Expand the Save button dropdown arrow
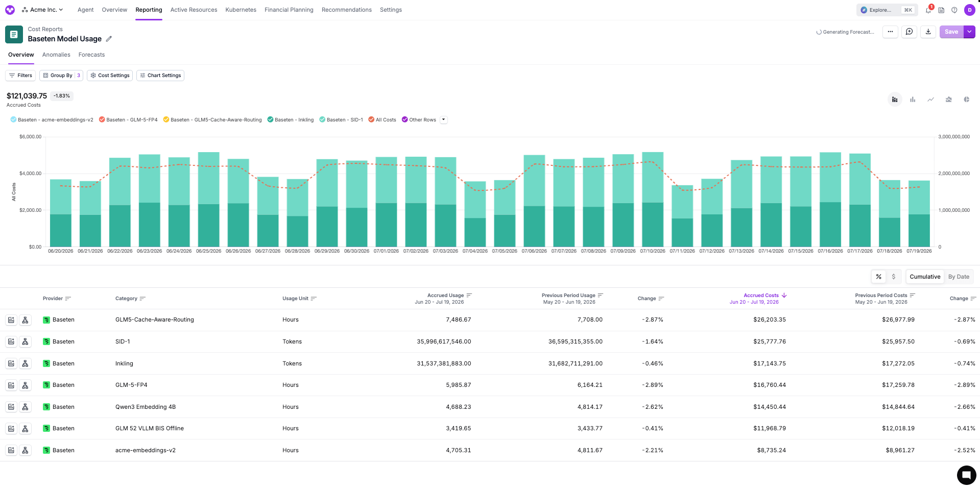Viewport: 980px width, 489px height. click(x=969, y=32)
